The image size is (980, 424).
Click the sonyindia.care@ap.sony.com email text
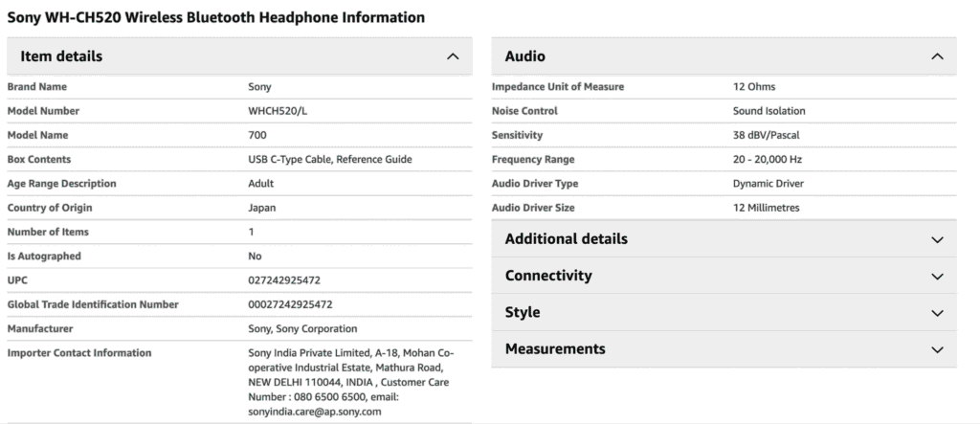coord(314,412)
